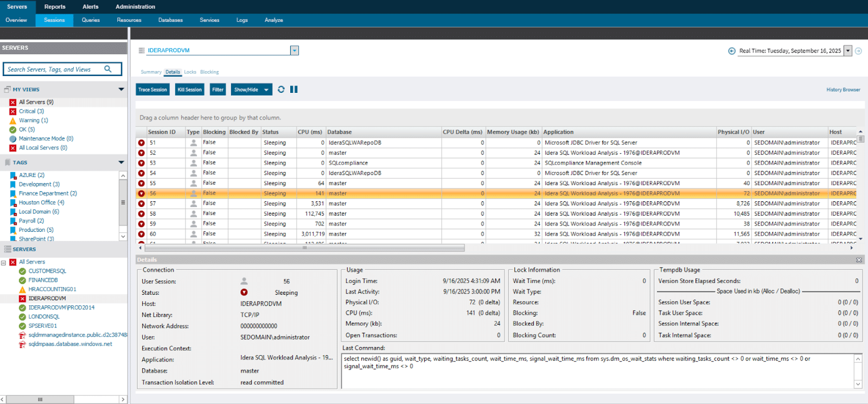The height and width of the screenshot is (404, 868).
Task: Click the Kill Session button
Action: [189, 90]
